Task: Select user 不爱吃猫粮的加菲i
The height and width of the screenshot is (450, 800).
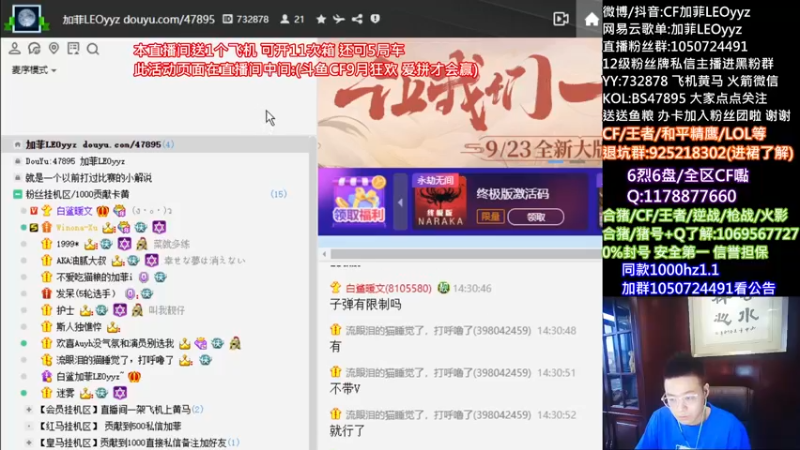Action: coord(94,277)
